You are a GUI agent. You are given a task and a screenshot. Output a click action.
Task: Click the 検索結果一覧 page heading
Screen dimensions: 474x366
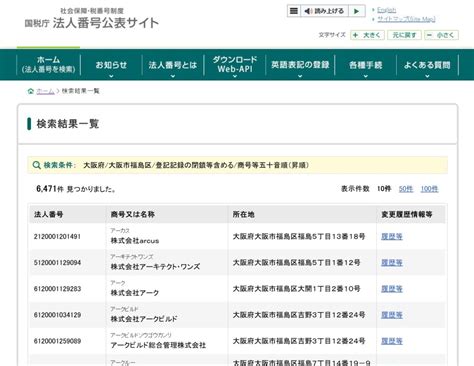[x=68, y=124]
